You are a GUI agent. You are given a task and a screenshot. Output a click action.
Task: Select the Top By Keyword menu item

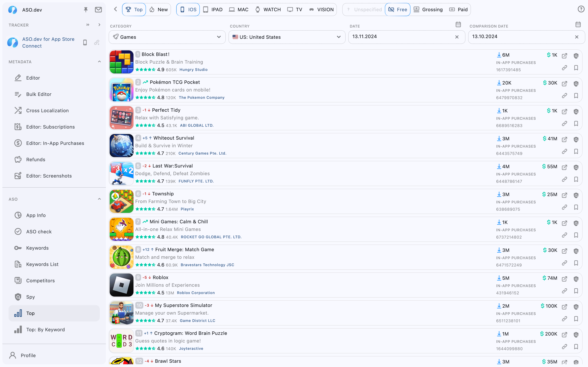[45, 329]
